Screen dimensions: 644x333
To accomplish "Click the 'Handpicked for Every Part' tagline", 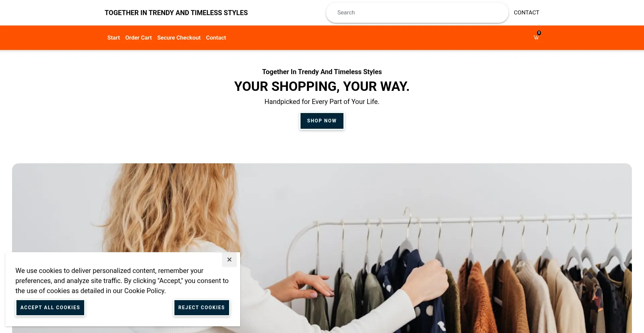I will pos(322,102).
